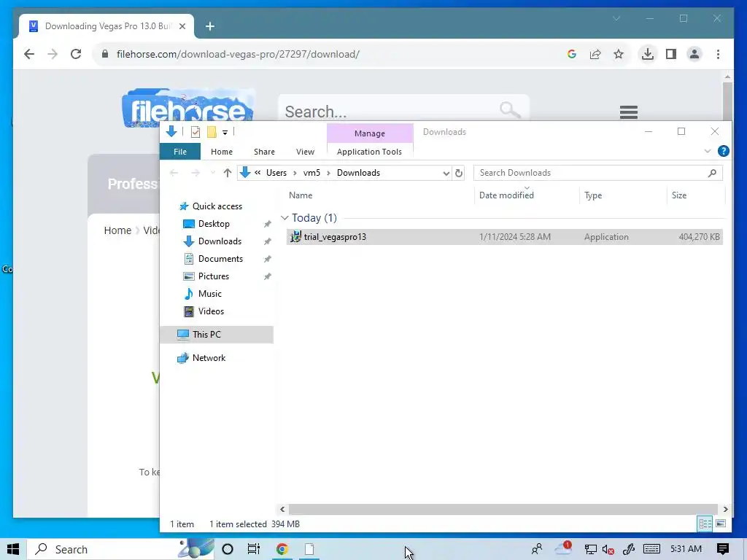Reload the filehorse page in Chrome
This screenshot has width=747, height=560.
(x=76, y=54)
